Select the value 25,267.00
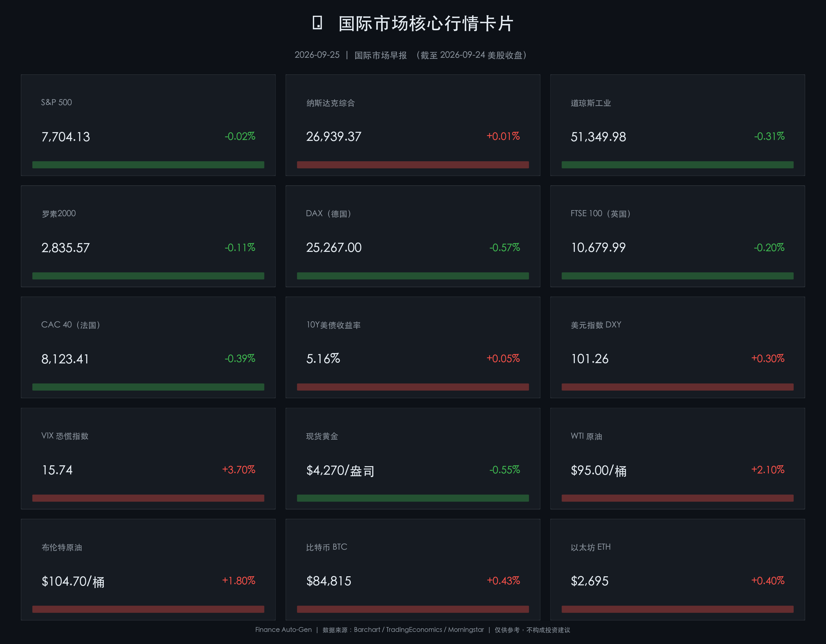 [x=333, y=248]
